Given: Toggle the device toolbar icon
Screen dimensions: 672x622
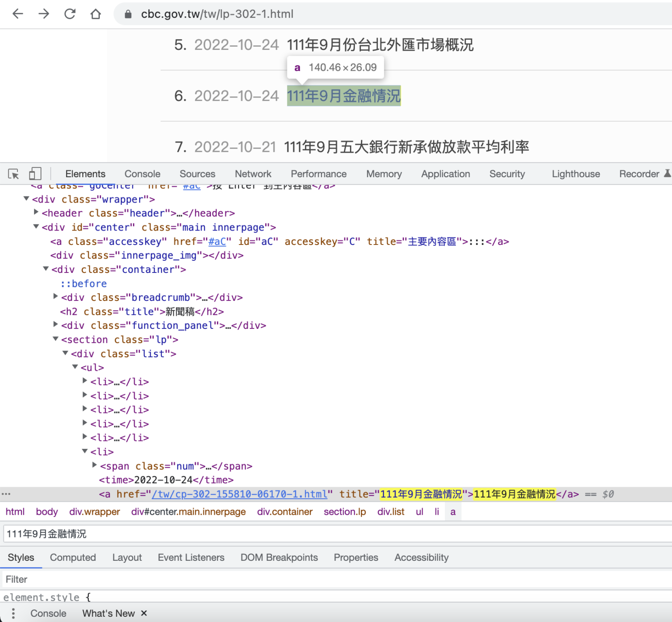Looking at the screenshot, I should point(35,174).
